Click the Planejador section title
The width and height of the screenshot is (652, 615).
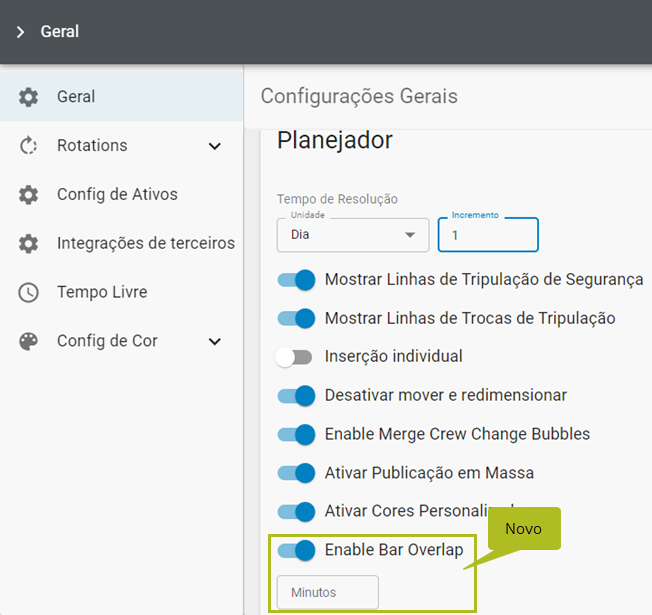click(x=335, y=140)
